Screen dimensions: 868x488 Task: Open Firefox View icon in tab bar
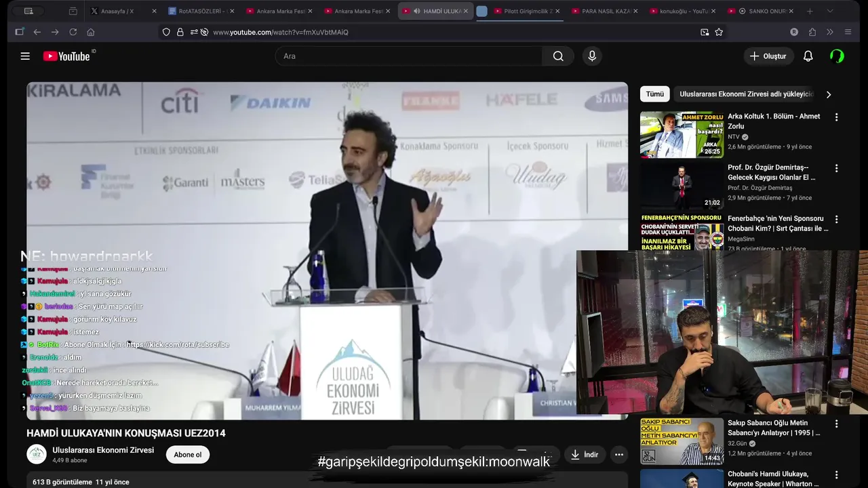(28, 11)
